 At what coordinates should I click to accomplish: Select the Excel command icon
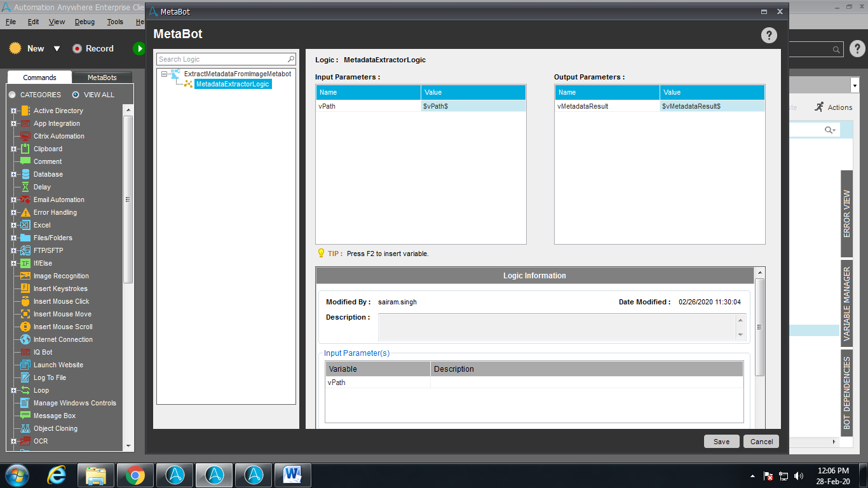point(25,225)
